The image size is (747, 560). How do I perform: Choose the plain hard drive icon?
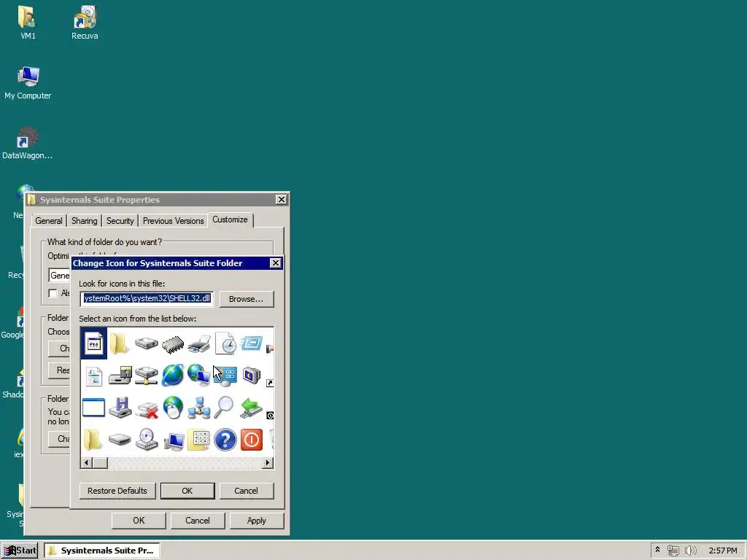tap(146, 343)
